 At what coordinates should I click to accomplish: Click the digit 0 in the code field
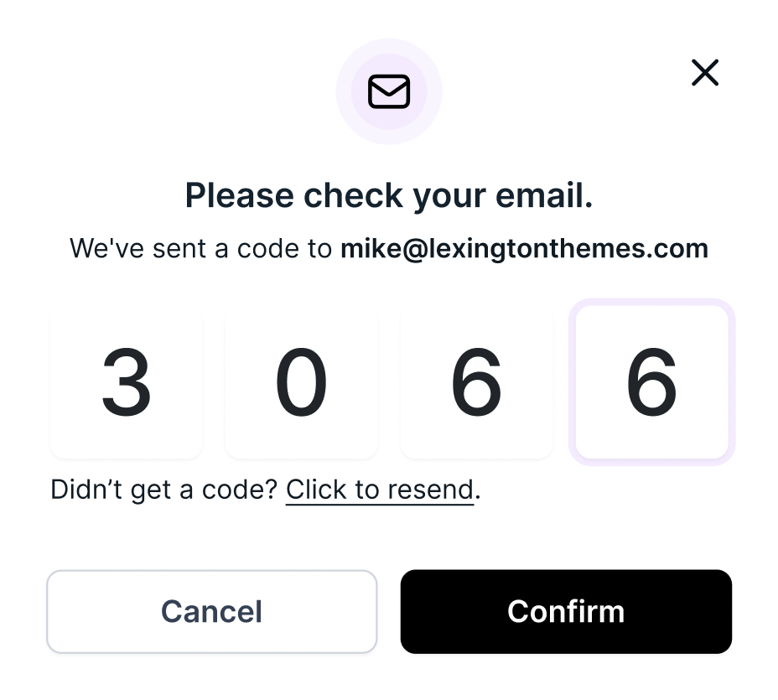click(301, 383)
